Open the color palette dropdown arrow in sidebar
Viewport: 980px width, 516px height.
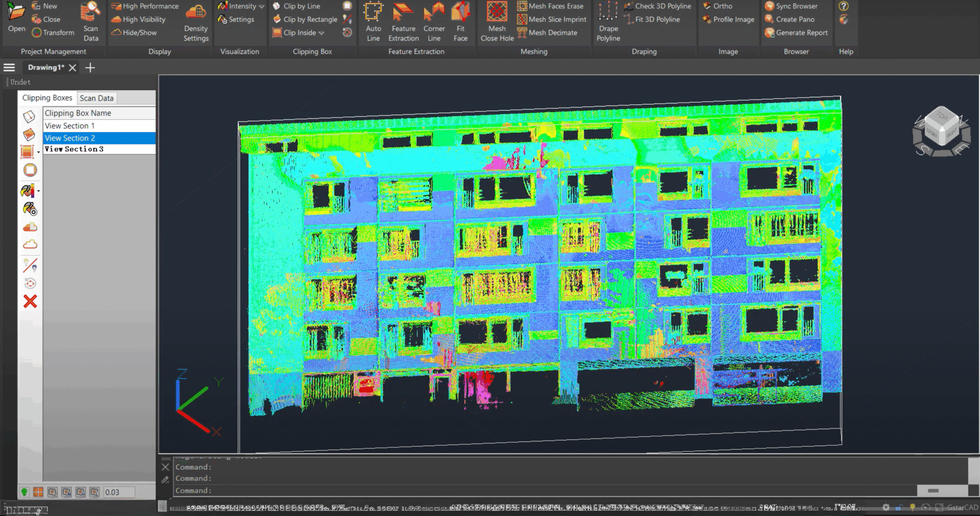tap(38, 191)
